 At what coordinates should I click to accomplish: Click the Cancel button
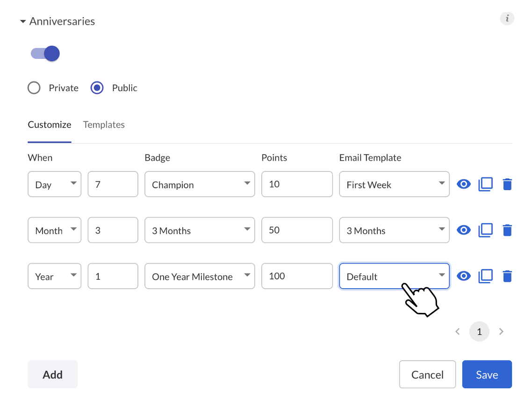(427, 374)
